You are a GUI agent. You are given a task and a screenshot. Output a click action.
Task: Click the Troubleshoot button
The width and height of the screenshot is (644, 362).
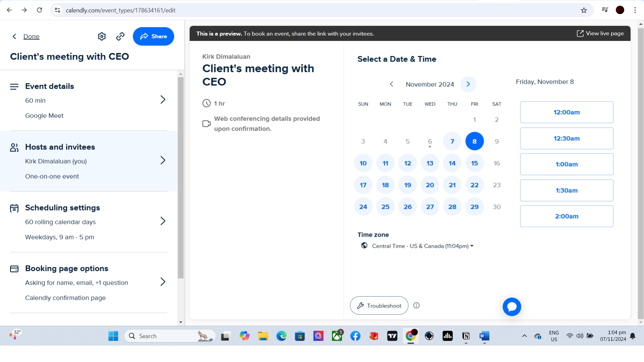click(x=379, y=305)
